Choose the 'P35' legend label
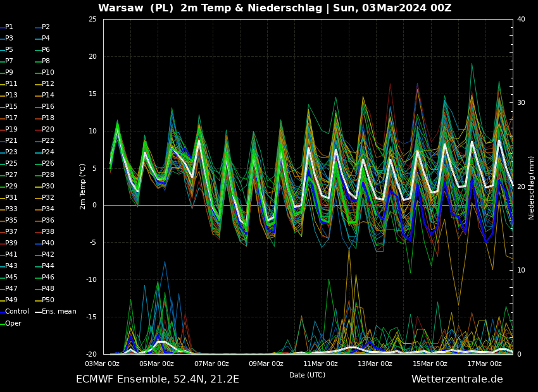538x392 pixels. click(x=11, y=220)
